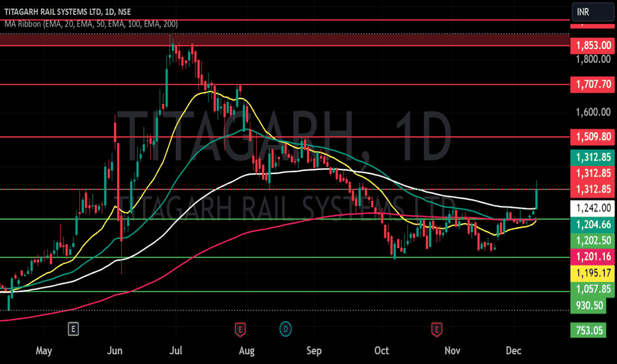
Task: Select the teal 1,204.66 EMA label
Action: point(593,224)
